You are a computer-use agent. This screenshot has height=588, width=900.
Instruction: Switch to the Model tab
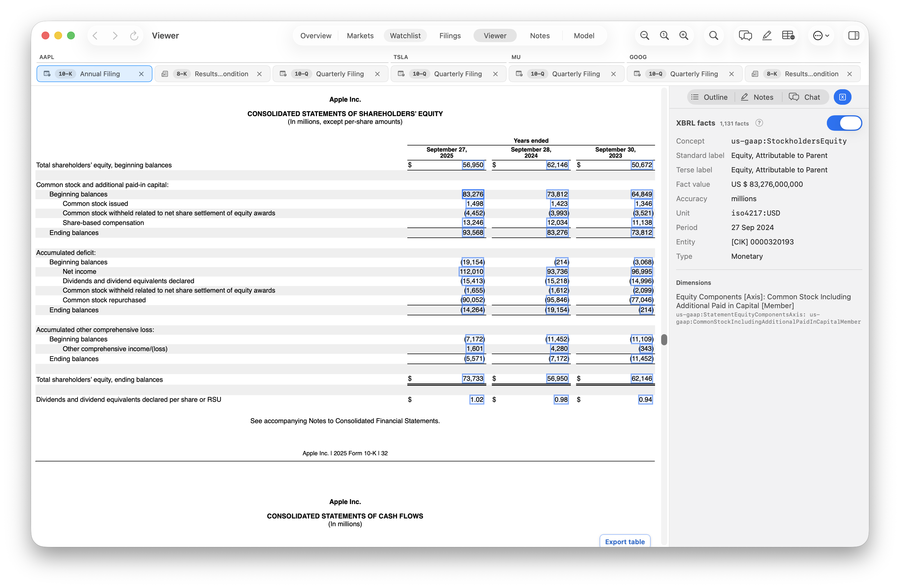(584, 35)
